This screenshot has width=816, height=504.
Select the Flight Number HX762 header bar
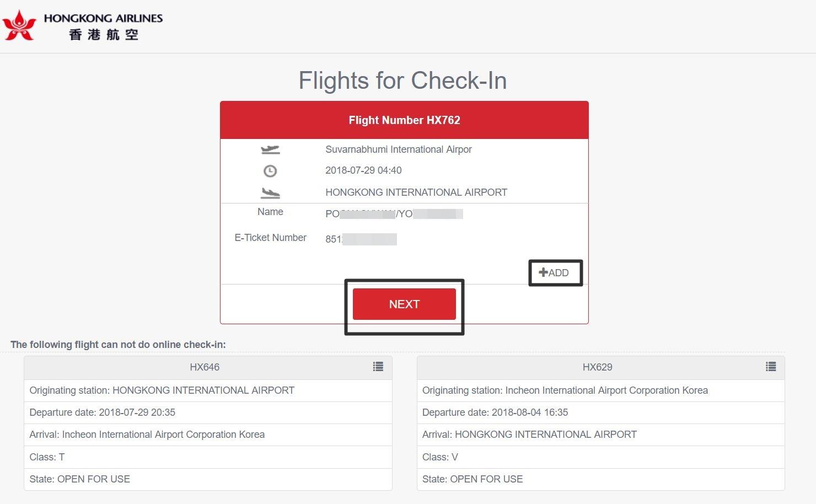(x=404, y=120)
